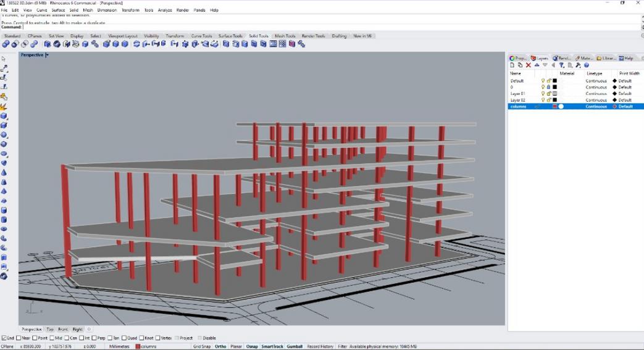Switch to the Mesh Tools toolbar tab

(285, 36)
